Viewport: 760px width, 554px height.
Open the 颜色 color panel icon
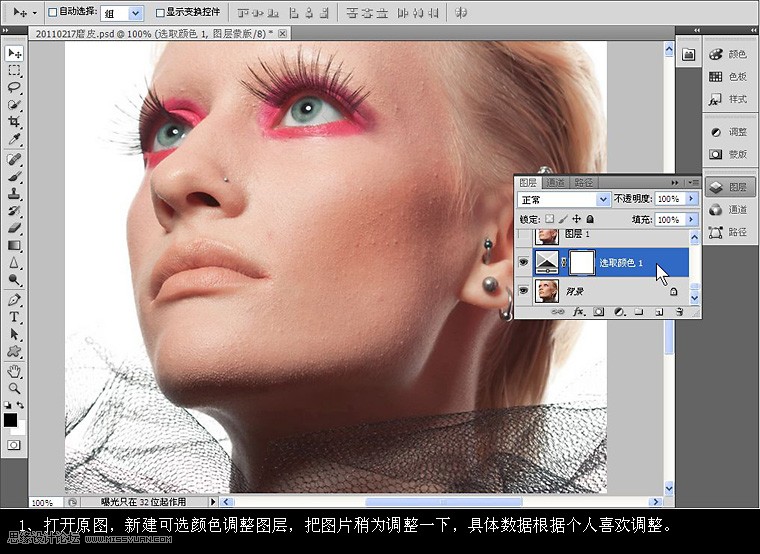coord(716,54)
